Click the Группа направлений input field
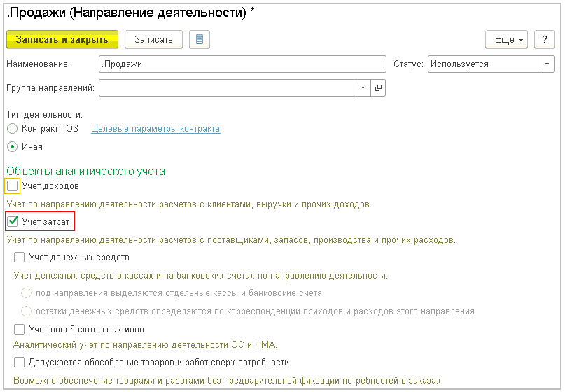Image resolution: width=565 pixels, height=392 pixels. [228, 88]
